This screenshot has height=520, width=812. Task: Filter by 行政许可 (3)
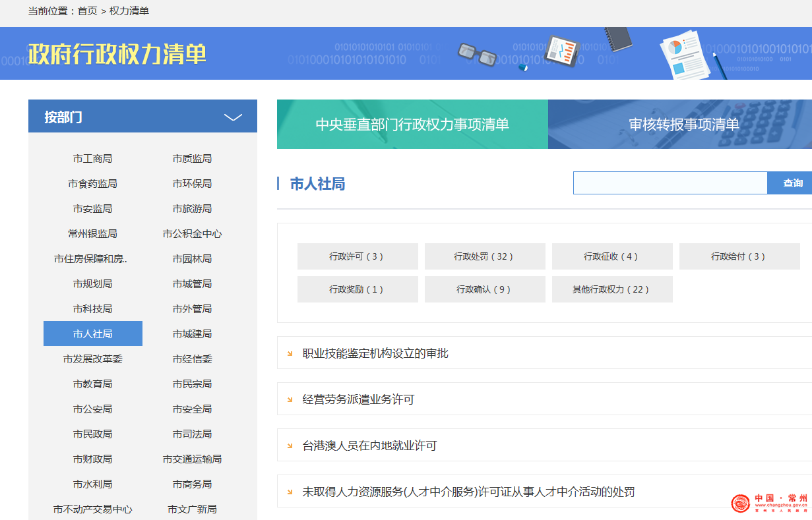(357, 256)
